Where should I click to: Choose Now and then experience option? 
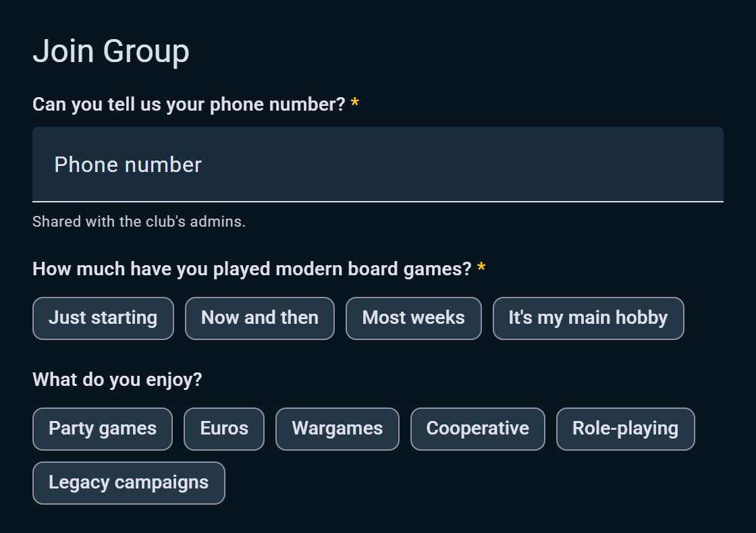[260, 318]
